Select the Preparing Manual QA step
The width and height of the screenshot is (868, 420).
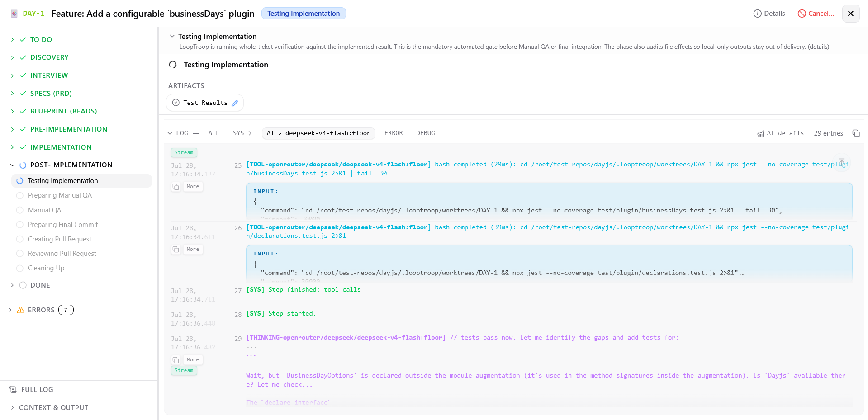[x=81, y=195]
